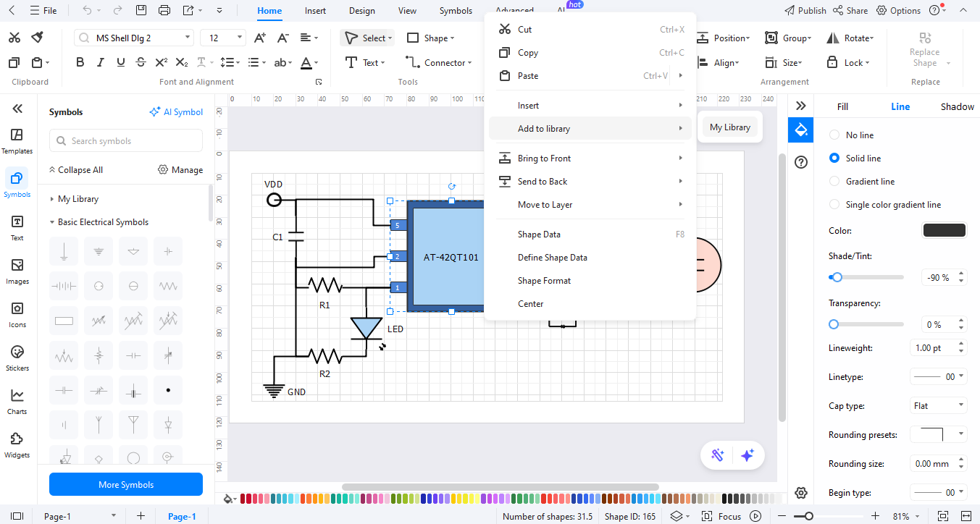
Task: Click the active Page-1 tab at bottom
Action: coord(182,516)
